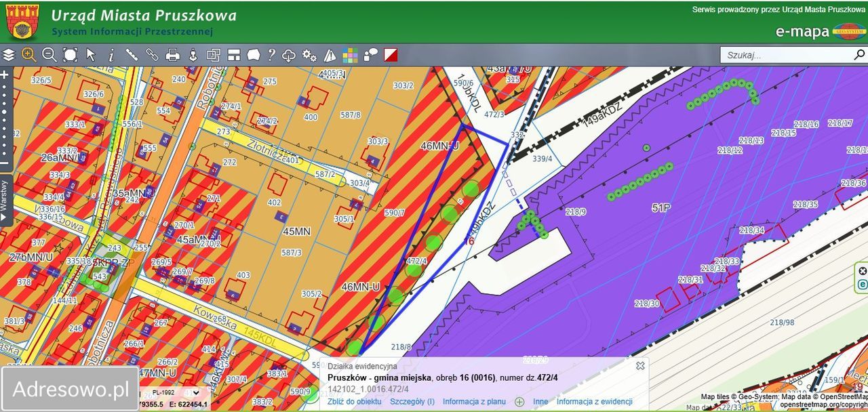Click the printer icon to print map

[x=173, y=55]
